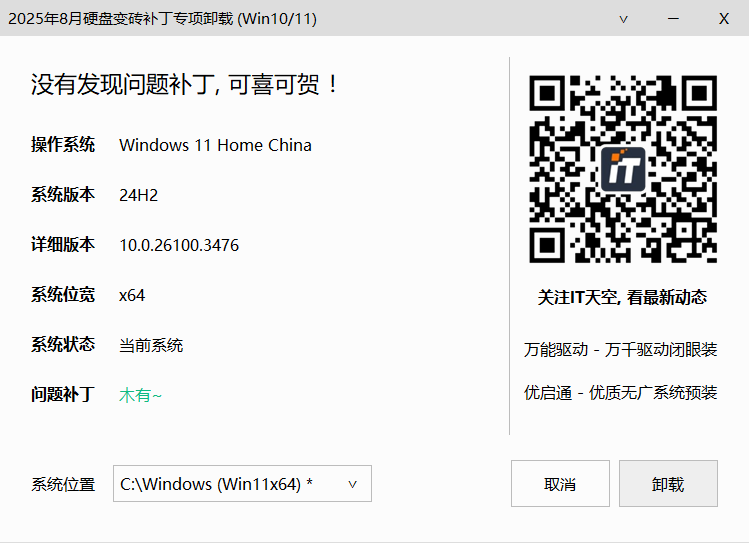Screen dimensions: 749x543
Task: Close the window with the X button
Action: [x=724, y=19]
